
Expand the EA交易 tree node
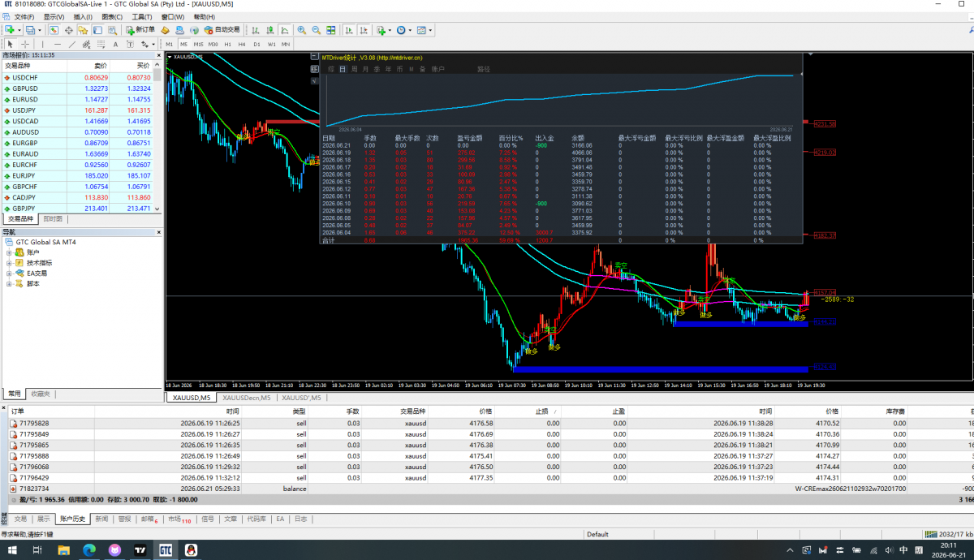coord(9,274)
